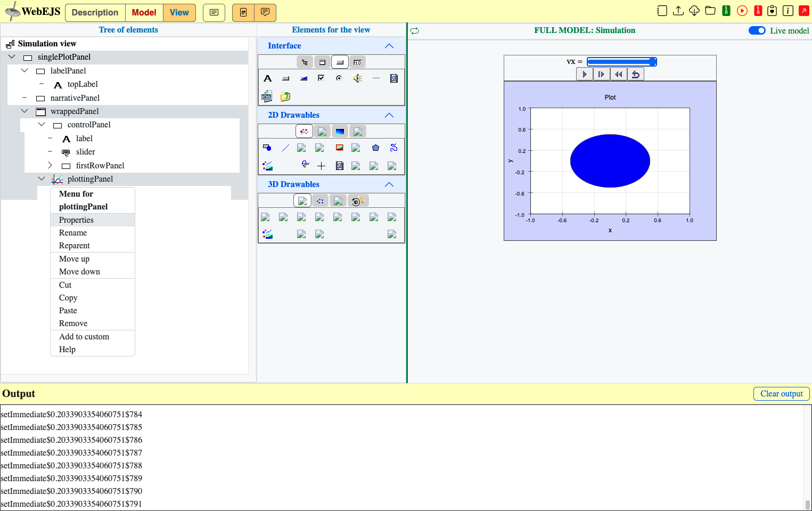Toggle the Live model switch
The width and height of the screenshot is (812, 511).
coord(757,30)
